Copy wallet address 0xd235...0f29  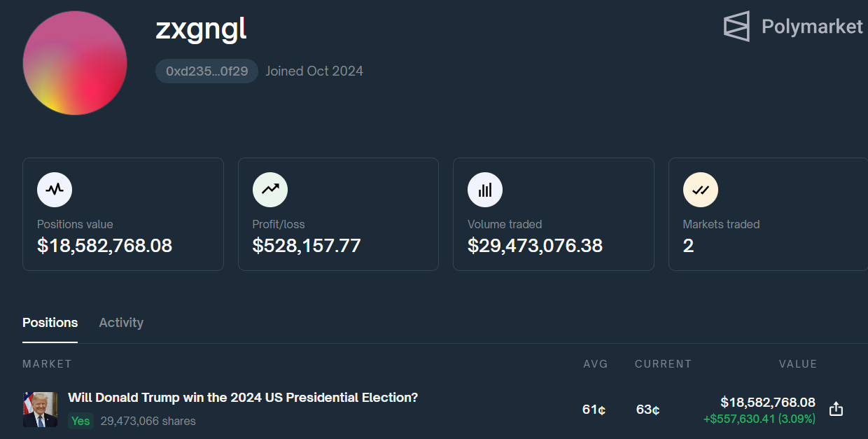(206, 71)
